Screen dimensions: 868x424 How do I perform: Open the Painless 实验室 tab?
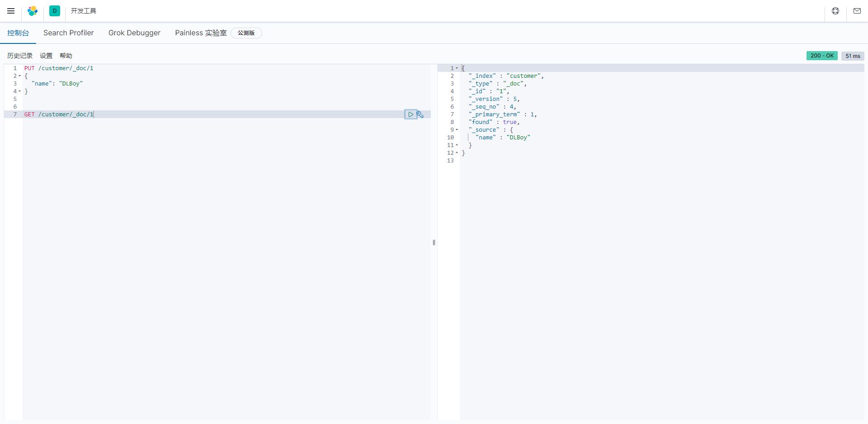pyautogui.click(x=201, y=33)
